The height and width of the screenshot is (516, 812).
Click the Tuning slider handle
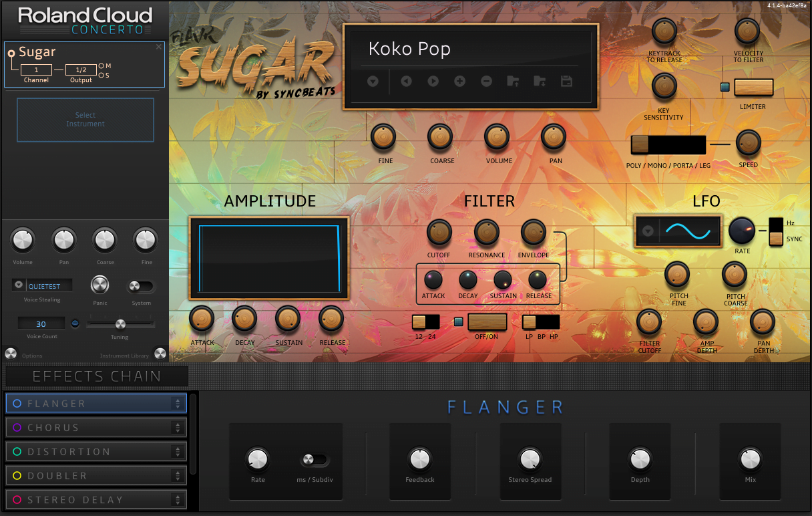[x=120, y=324]
